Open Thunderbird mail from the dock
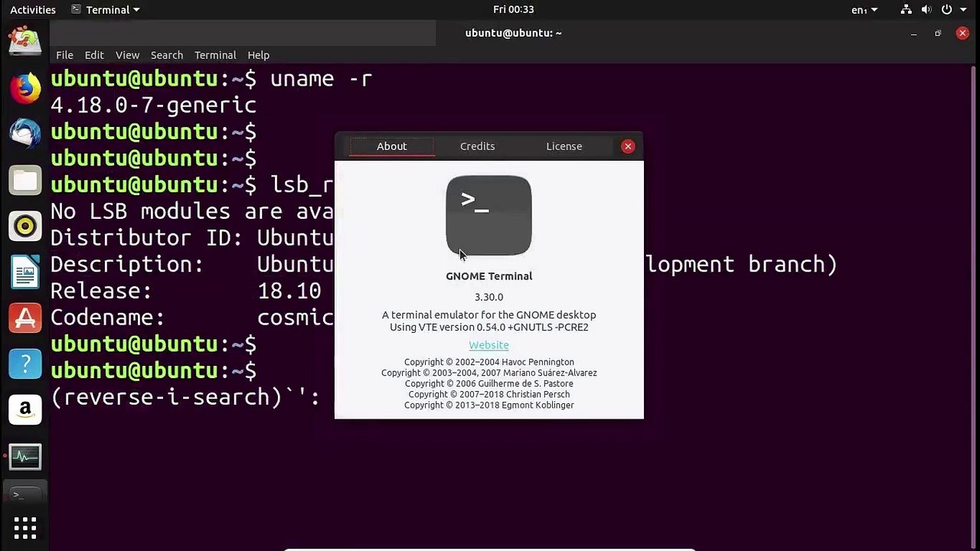The width and height of the screenshot is (980, 551). (x=24, y=134)
